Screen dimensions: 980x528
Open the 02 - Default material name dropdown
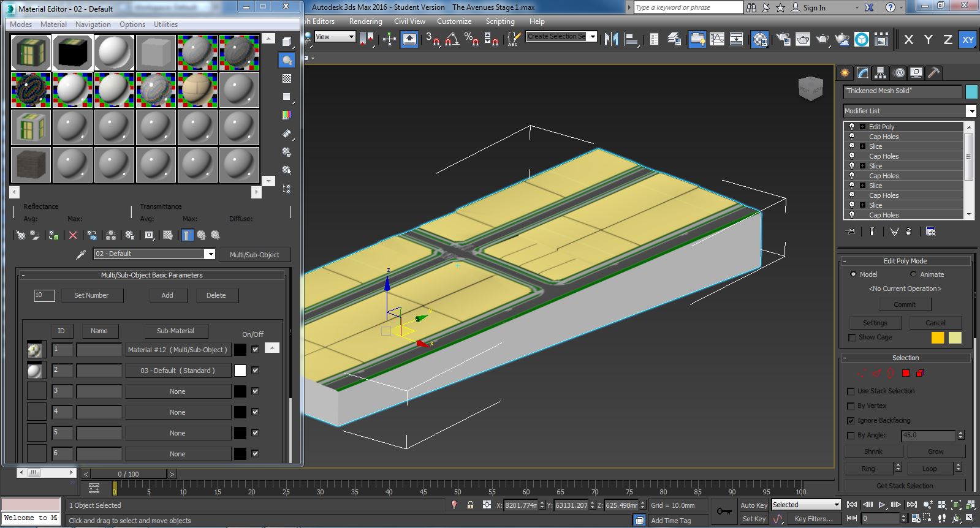point(210,254)
